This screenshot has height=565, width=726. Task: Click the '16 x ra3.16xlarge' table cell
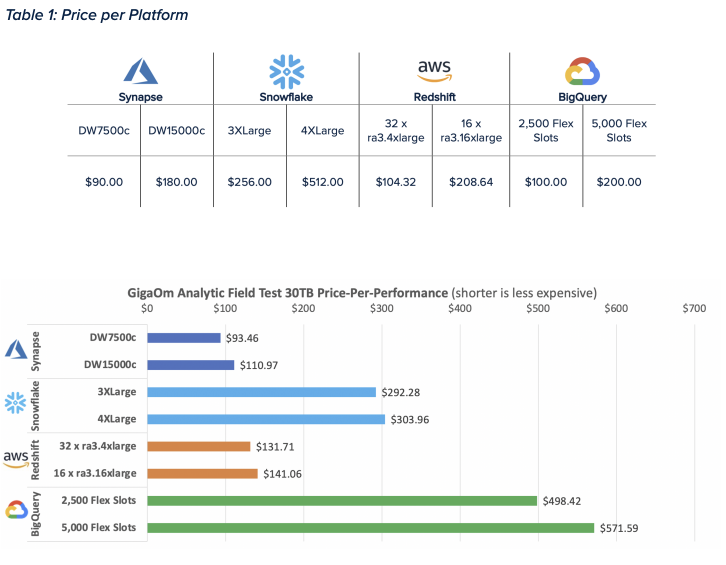[x=471, y=131]
